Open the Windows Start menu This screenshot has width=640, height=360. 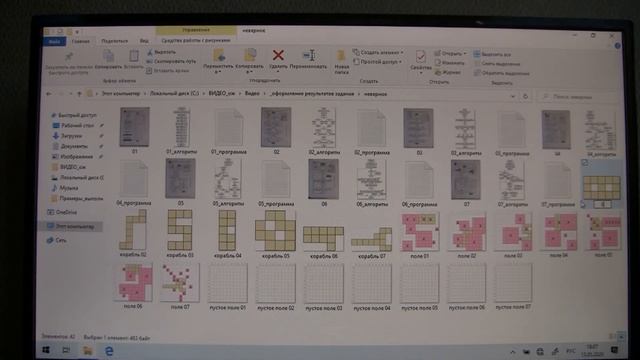[46, 350]
